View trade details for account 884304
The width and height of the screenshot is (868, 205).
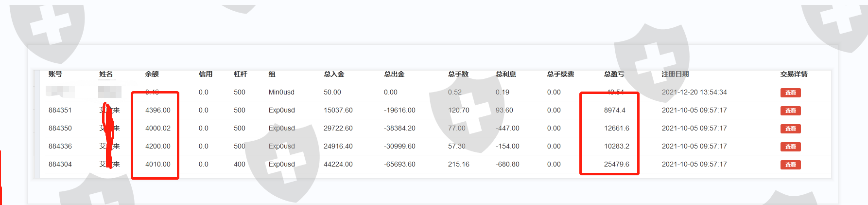pyautogui.click(x=790, y=165)
